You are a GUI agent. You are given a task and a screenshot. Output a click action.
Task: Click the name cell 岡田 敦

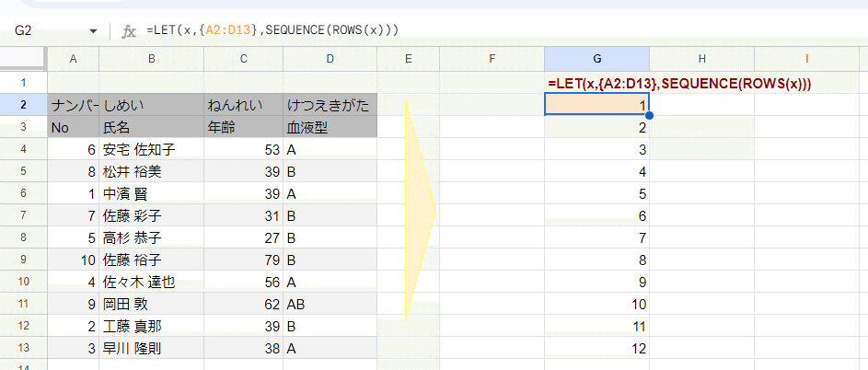coord(152,304)
